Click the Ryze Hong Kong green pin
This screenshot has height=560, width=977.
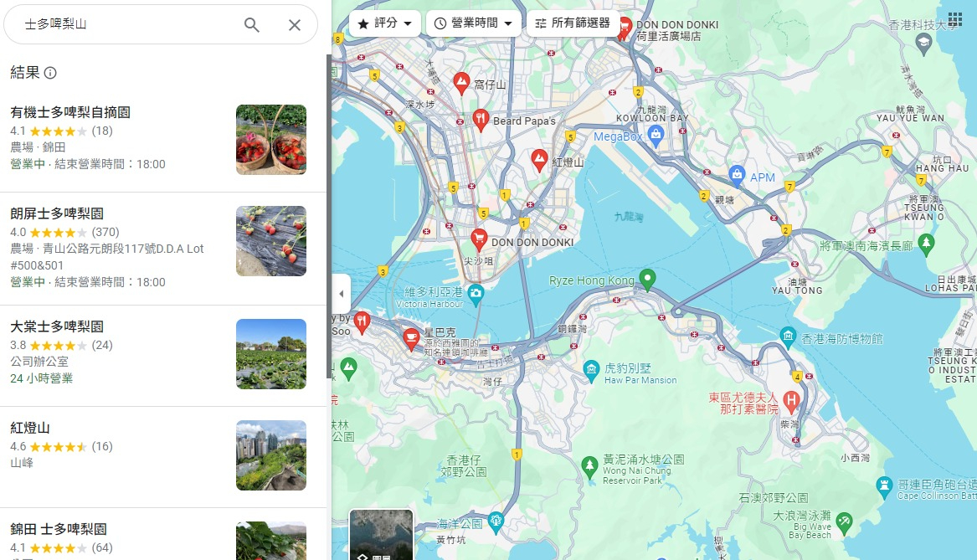click(647, 280)
